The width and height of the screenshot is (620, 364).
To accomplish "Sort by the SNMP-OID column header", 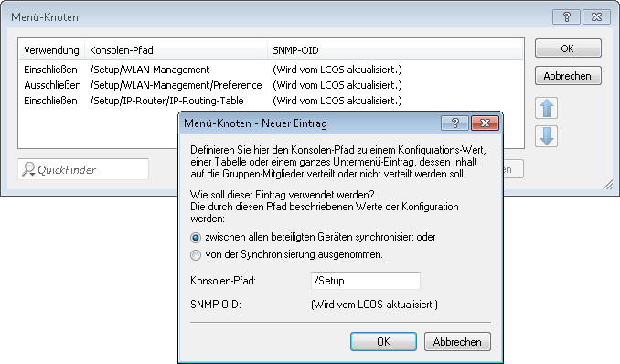I will pos(395,50).
